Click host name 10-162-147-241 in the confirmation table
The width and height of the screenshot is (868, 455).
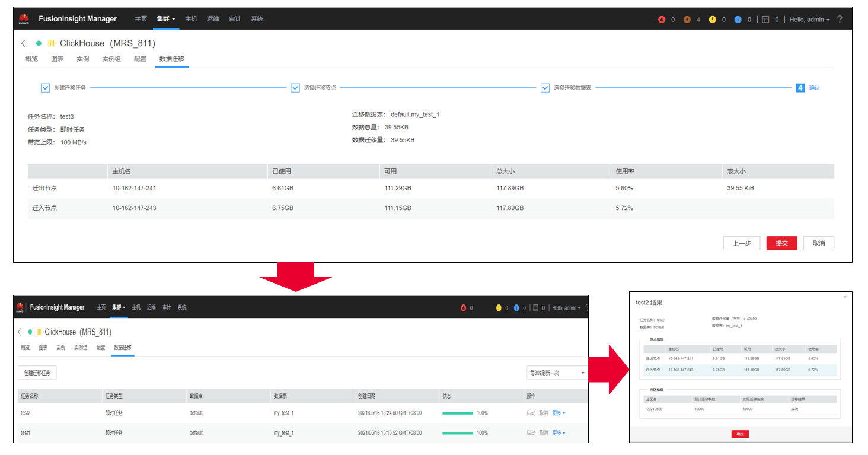[x=134, y=188]
